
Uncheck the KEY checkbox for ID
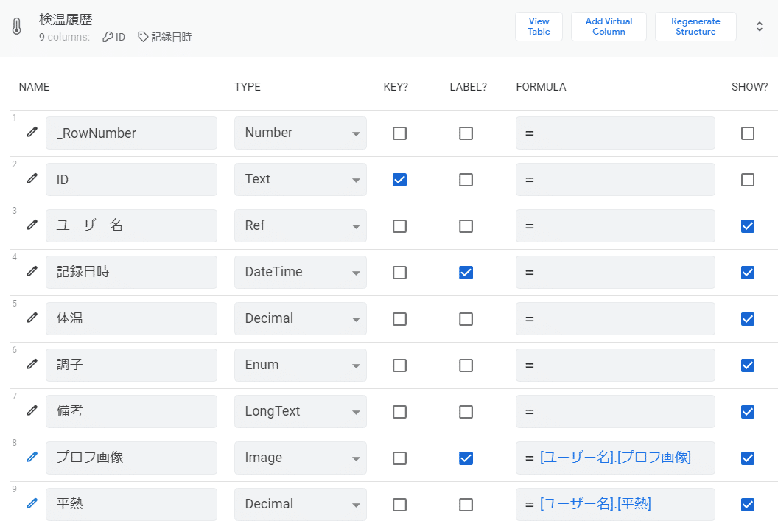[x=399, y=180]
